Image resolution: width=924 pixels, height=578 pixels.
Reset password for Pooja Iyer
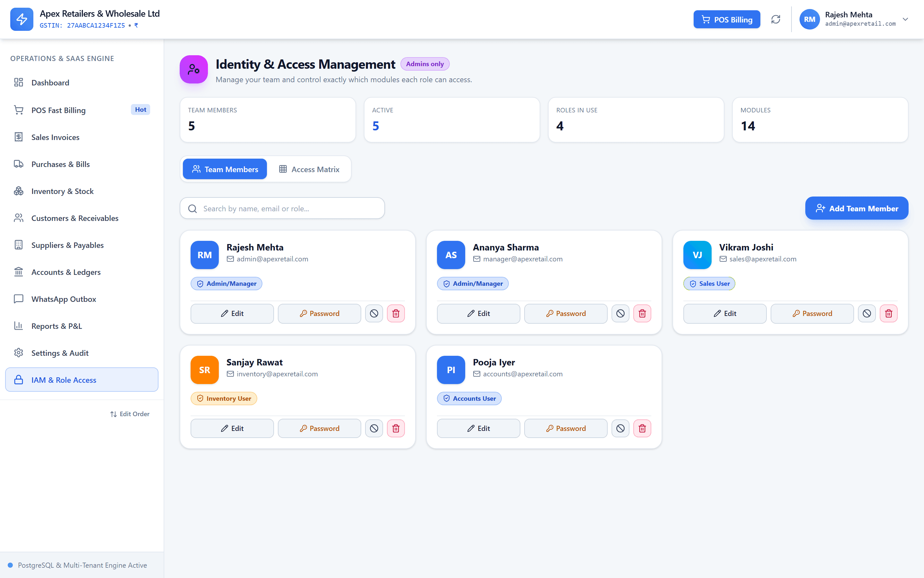[x=566, y=428]
